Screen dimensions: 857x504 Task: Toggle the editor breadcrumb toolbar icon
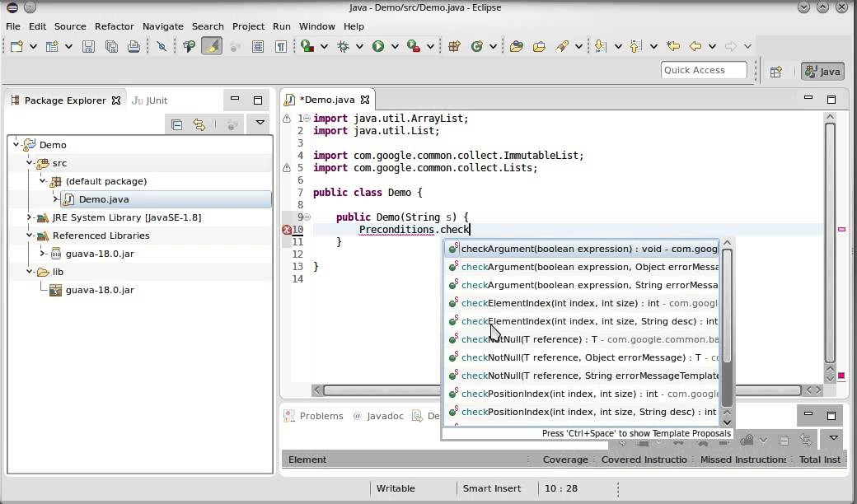coord(189,46)
